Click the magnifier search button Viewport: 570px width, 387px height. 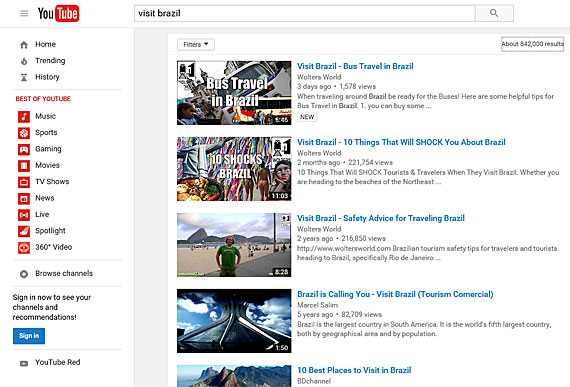(x=494, y=13)
